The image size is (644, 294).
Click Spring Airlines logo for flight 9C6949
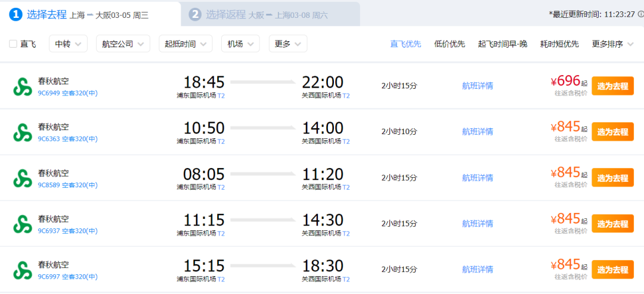tap(23, 86)
